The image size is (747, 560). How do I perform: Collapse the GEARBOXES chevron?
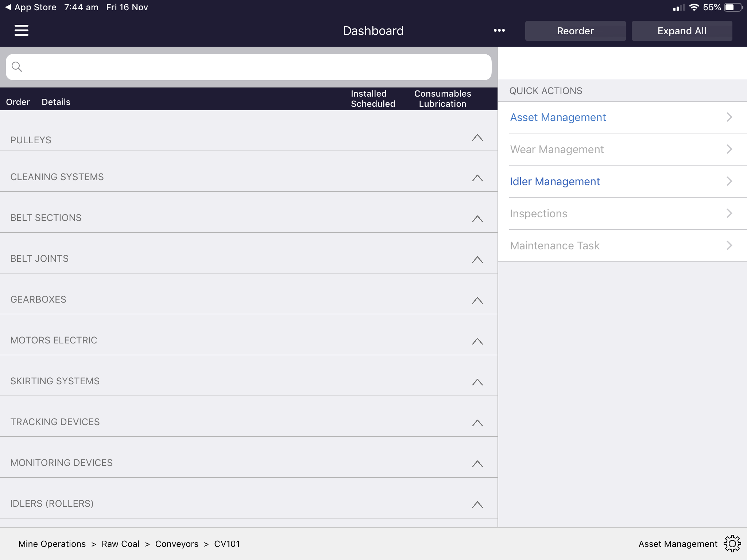click(477, 301)
